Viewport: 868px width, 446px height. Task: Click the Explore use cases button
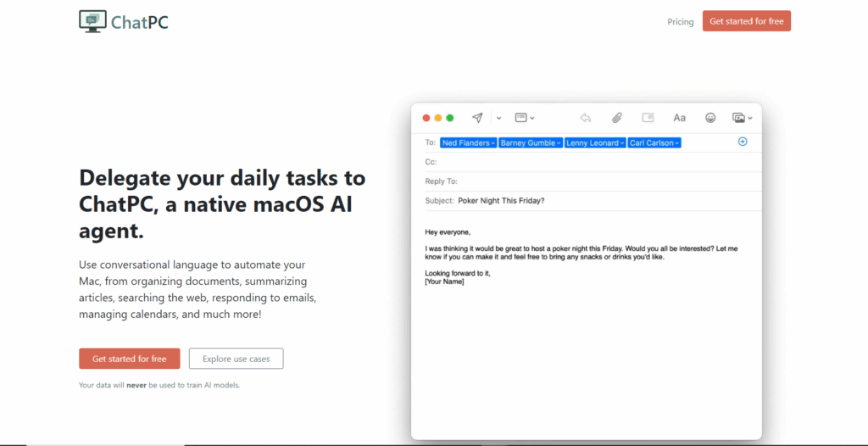(x=236, y=359)
